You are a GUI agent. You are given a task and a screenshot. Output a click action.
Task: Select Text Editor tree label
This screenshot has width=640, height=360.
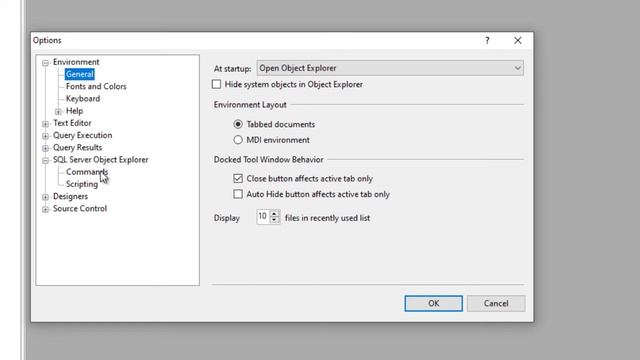click(72, 123)
